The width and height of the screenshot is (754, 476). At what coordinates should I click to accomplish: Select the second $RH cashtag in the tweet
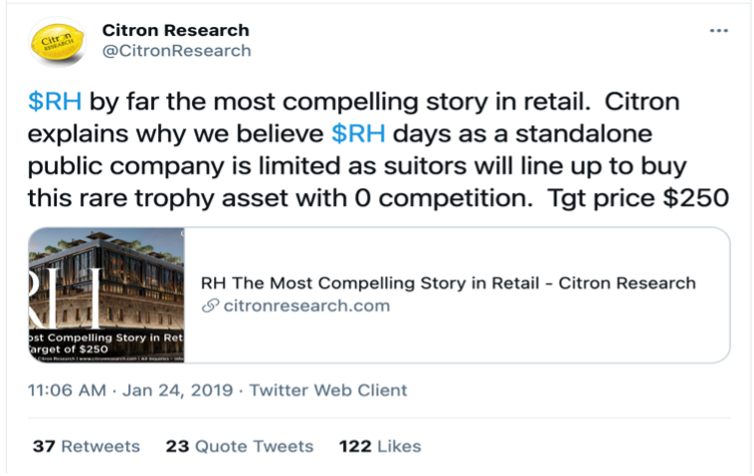pos(360,133)
